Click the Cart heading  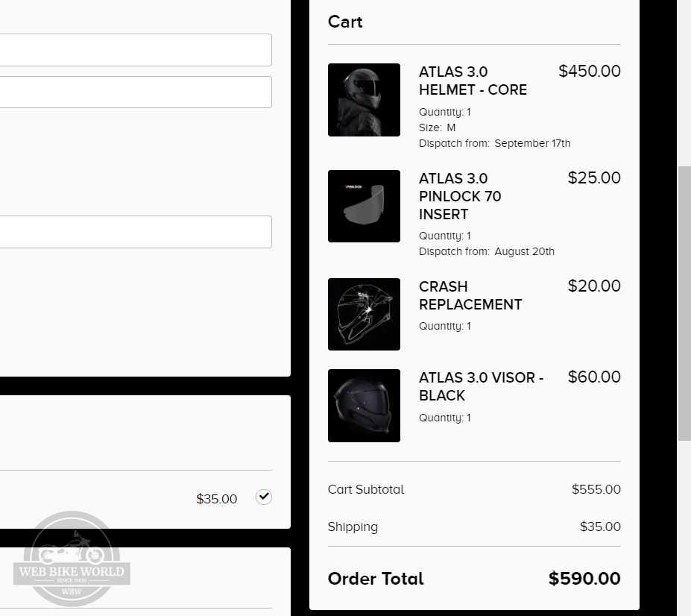[345, 22]
